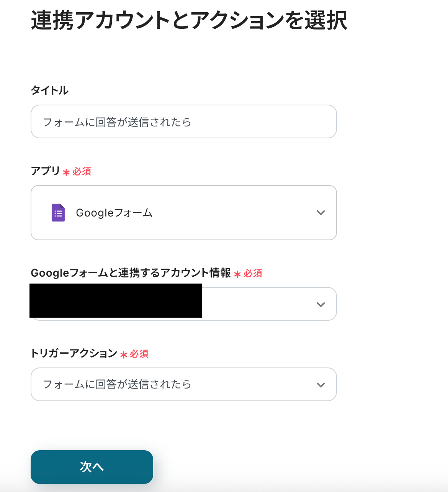Click the red asterisk beside アプリ

(66, 172)
